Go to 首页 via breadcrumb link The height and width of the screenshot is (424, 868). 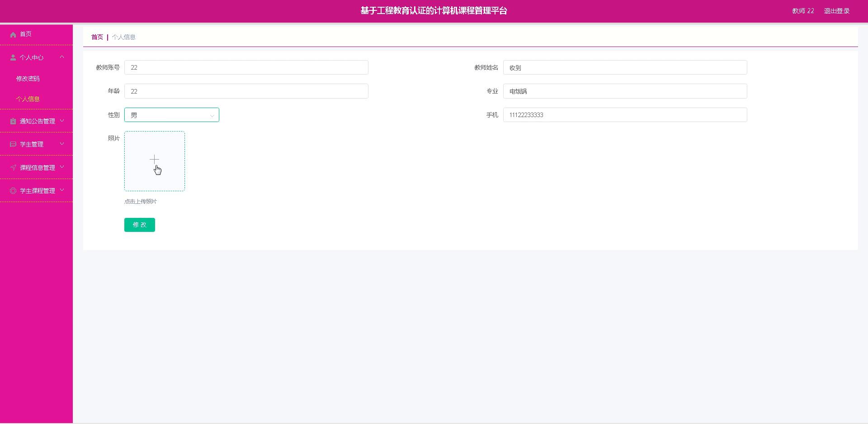click(x=97, y=37)
